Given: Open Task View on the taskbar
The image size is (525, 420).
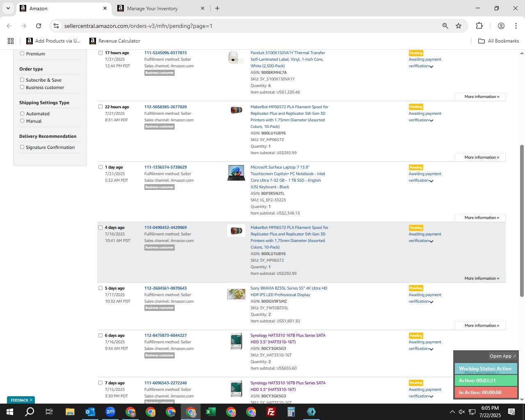Looking at the screenshot, I should (49, 412).
